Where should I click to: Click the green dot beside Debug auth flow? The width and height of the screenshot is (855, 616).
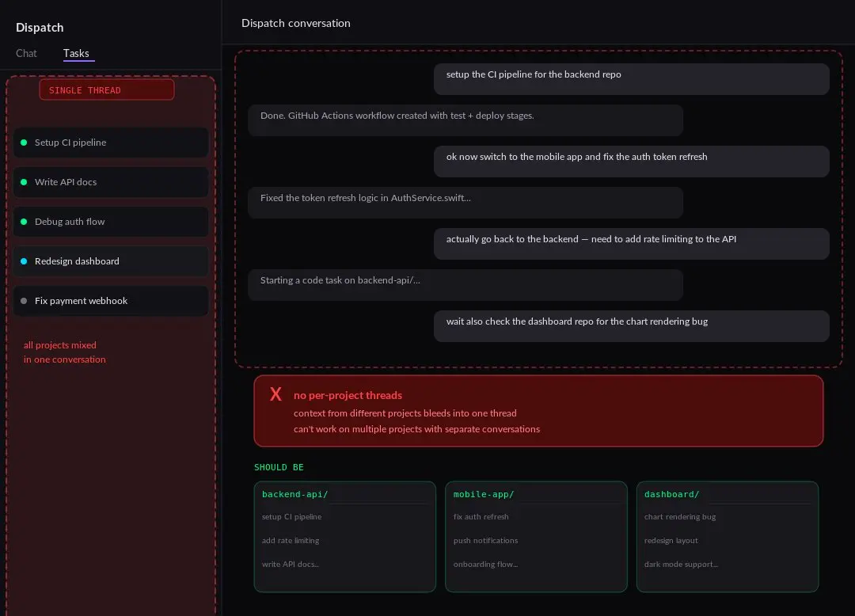pyautogui.click(x=24, y=222)
